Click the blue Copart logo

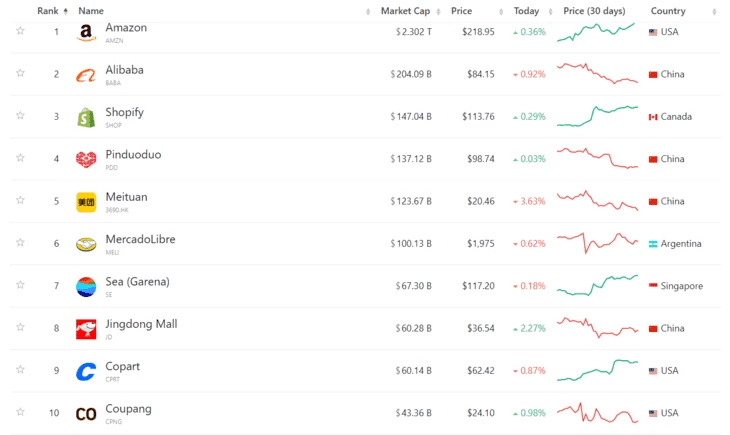86,371
